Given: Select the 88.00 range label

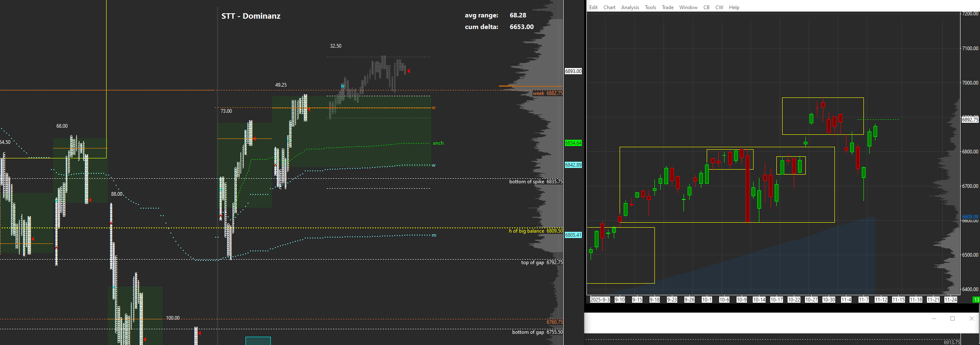Looking at the screenshot, I should [117, 194].
